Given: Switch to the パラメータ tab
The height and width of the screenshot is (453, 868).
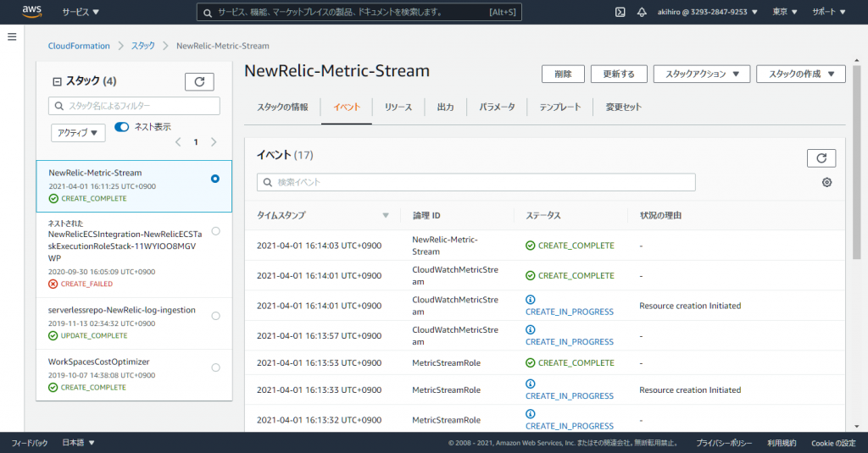Looking at the screenshot, I should click(x=497, y=108).
